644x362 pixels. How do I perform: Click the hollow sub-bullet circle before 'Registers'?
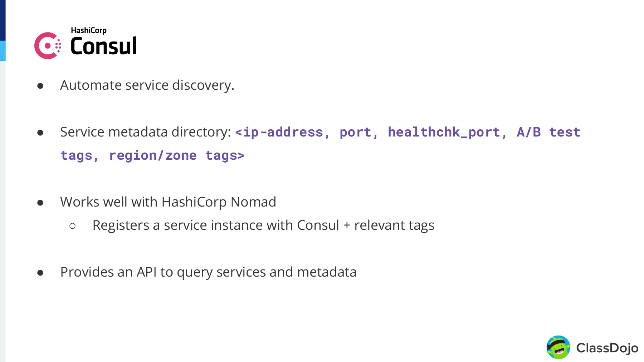73,226
